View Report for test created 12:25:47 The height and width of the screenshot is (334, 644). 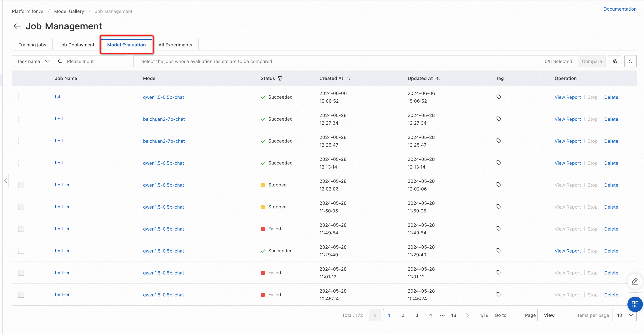coord(567,141)
